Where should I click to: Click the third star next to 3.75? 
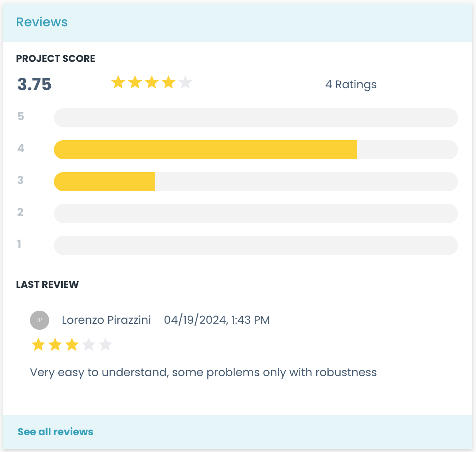pos(152,82)
